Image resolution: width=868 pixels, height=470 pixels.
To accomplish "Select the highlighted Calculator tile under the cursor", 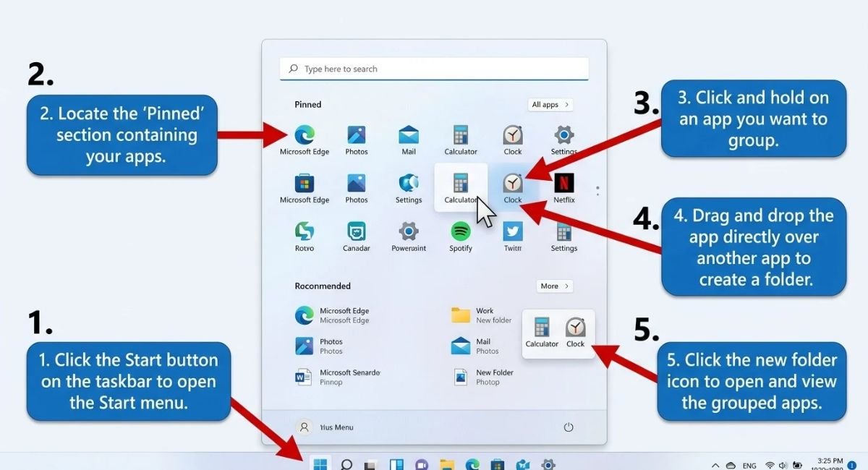I will tap(461, 188).
